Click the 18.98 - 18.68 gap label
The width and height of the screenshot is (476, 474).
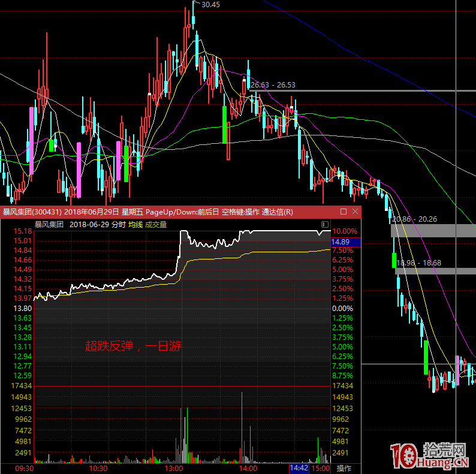pyautogui.click(x=419, y=263)
